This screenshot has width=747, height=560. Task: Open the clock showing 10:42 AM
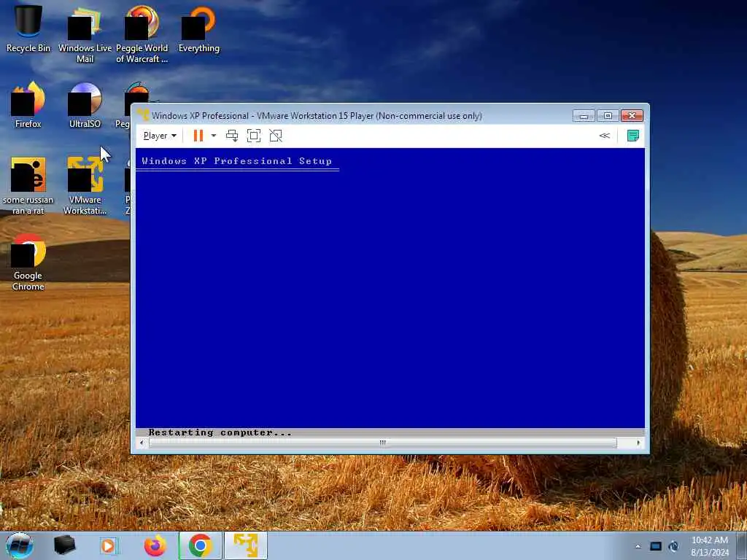[x=710, y=546]
